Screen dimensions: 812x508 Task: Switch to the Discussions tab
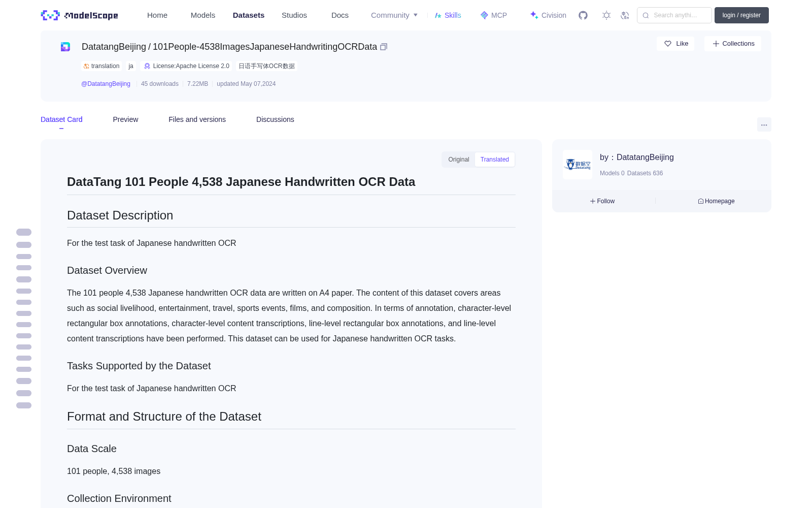[275, 119]
